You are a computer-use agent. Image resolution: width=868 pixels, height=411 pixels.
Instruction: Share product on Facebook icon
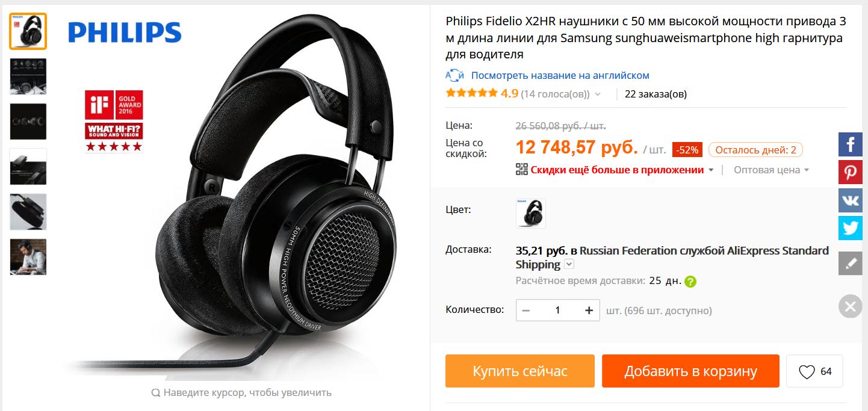tap(851, 144)
